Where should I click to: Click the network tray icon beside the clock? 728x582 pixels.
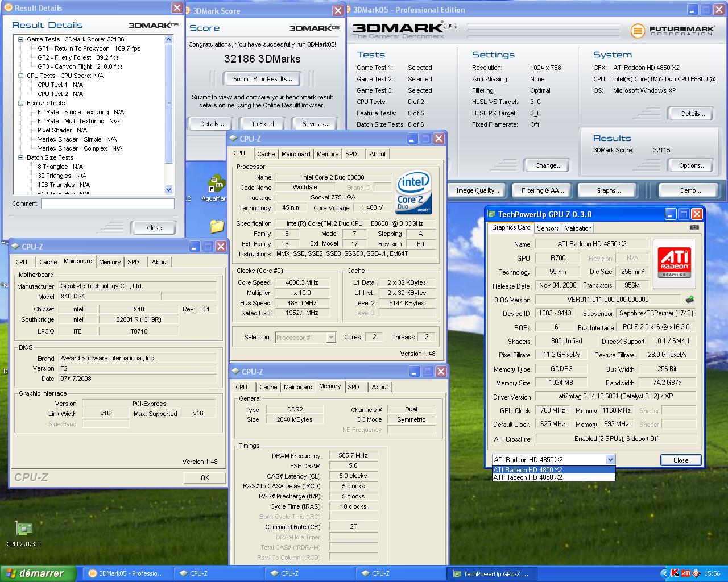click(696, 573)
